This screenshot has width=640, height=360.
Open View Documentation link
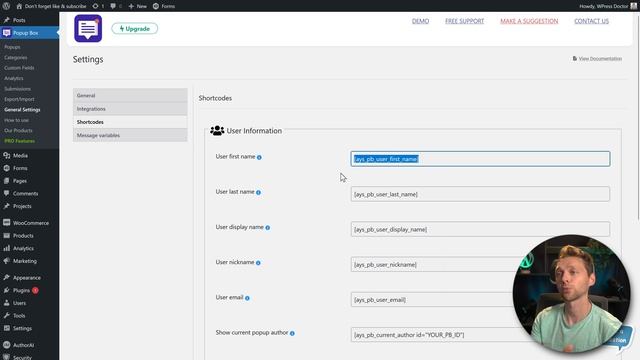tap(598, 59)
